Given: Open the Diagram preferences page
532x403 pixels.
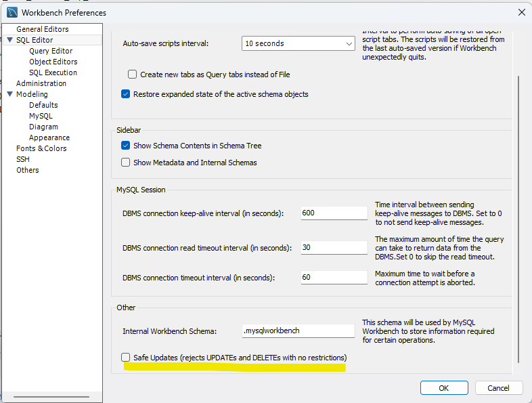Looking at the screenshot, I should (43, 127).
